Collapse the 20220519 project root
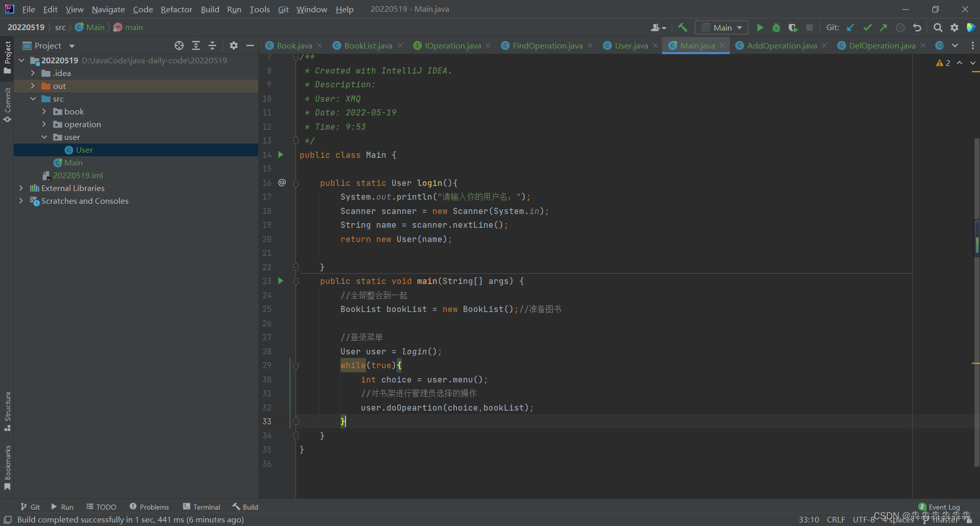 tap(21, 60)
